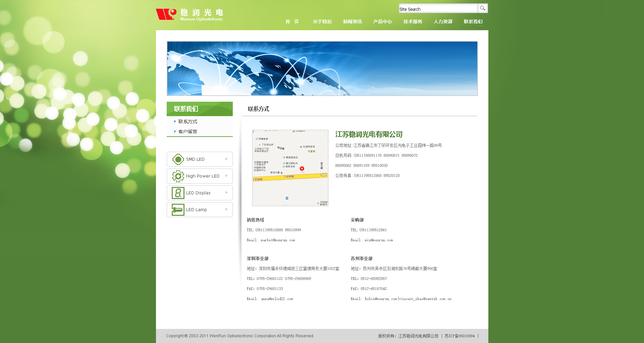644x343 pixels.
Task: Open the 首页 home menu item
Action: 292,21
